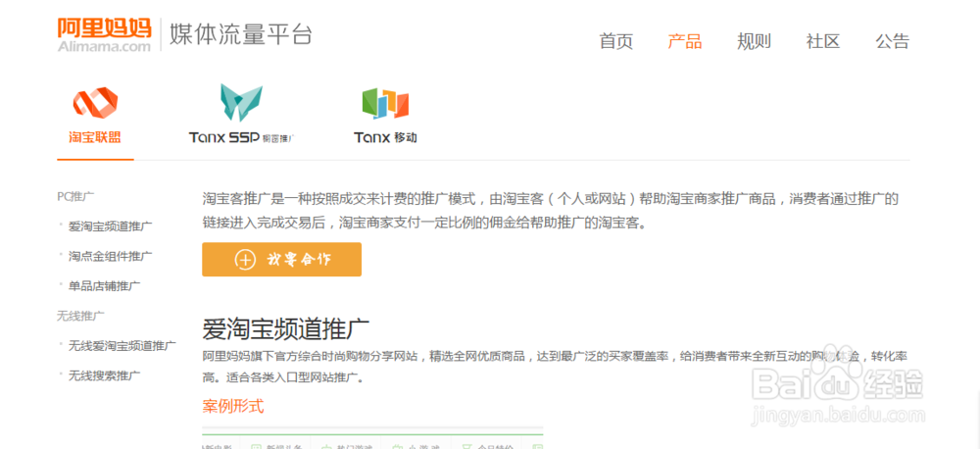The width and height of the screenshot is (980, 449).
Task: Click the 爱淘宝频道推广 section heading
Action: [285, 329]
